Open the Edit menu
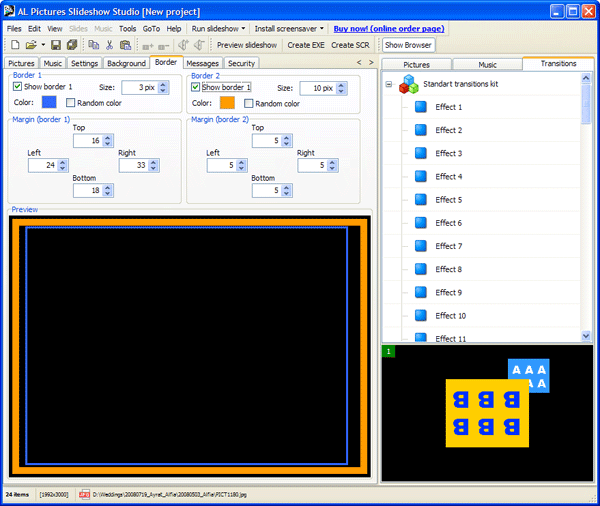600x506 pixels. 34,29
